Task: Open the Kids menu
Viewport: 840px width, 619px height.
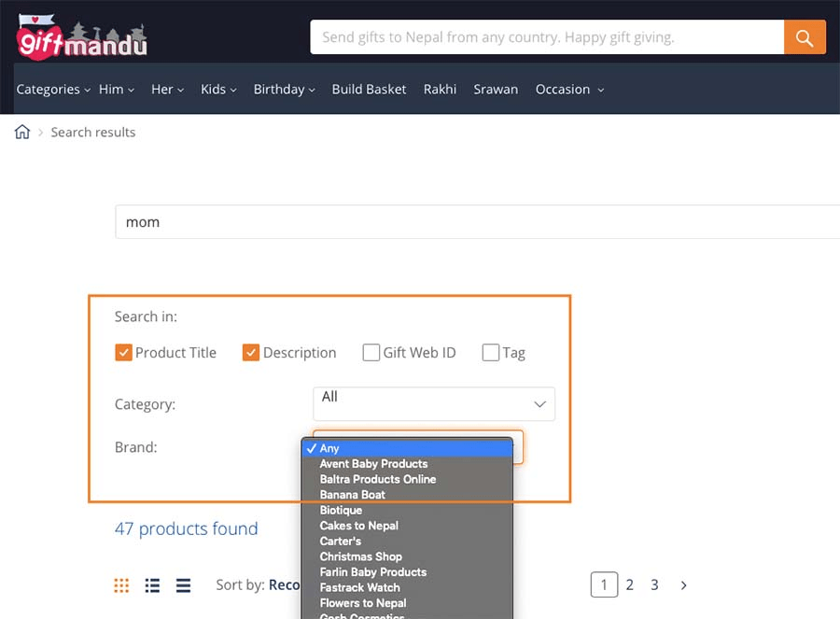Action: point(217,89)
